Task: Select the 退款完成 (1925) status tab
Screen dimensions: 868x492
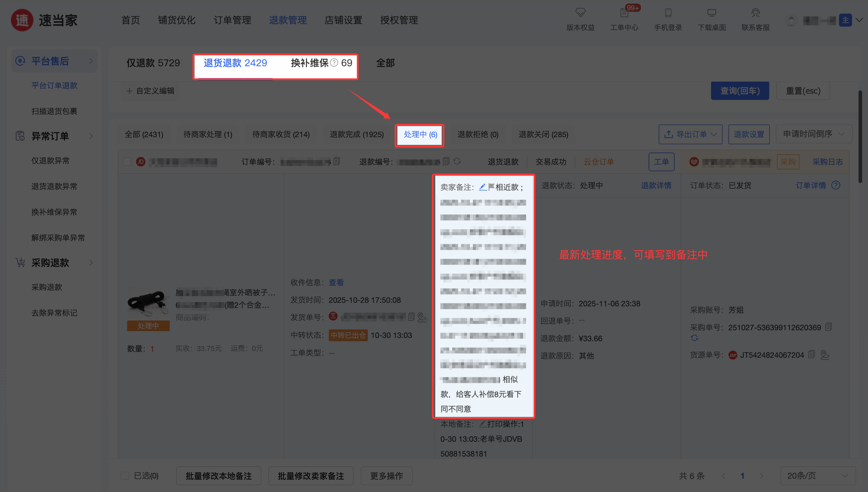Action: pos(357,135)
